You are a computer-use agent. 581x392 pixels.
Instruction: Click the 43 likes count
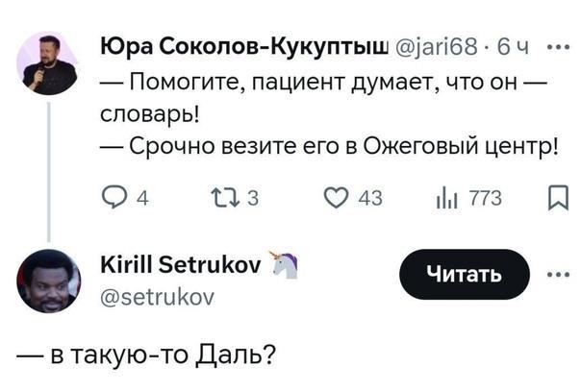(370, 199)
